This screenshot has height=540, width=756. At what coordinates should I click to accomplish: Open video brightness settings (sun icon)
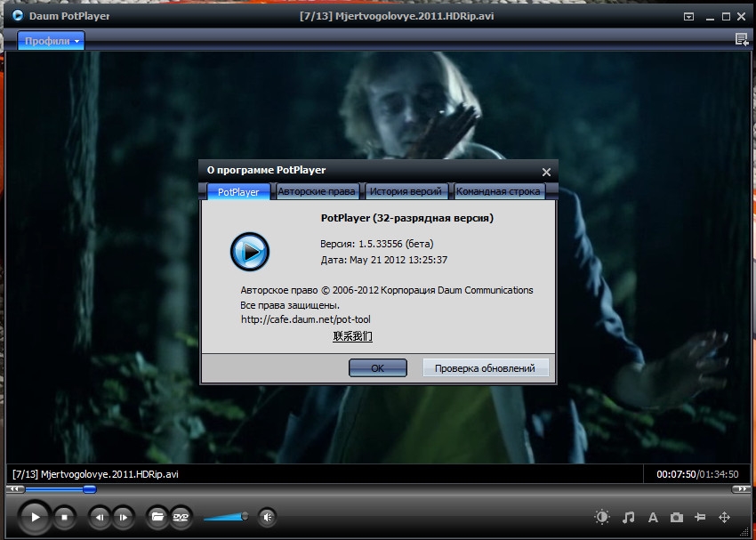point(603,517)
